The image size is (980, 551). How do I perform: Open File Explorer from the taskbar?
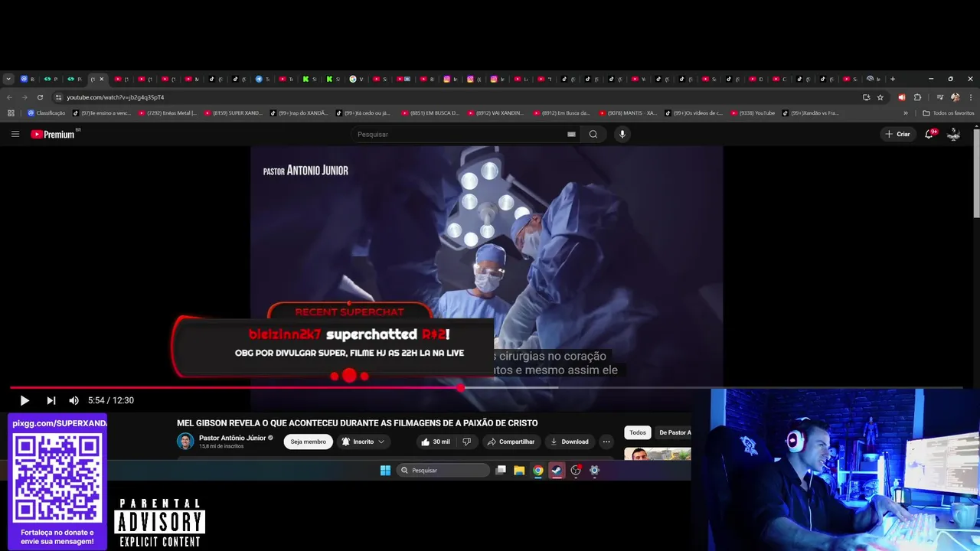point(519,471)
